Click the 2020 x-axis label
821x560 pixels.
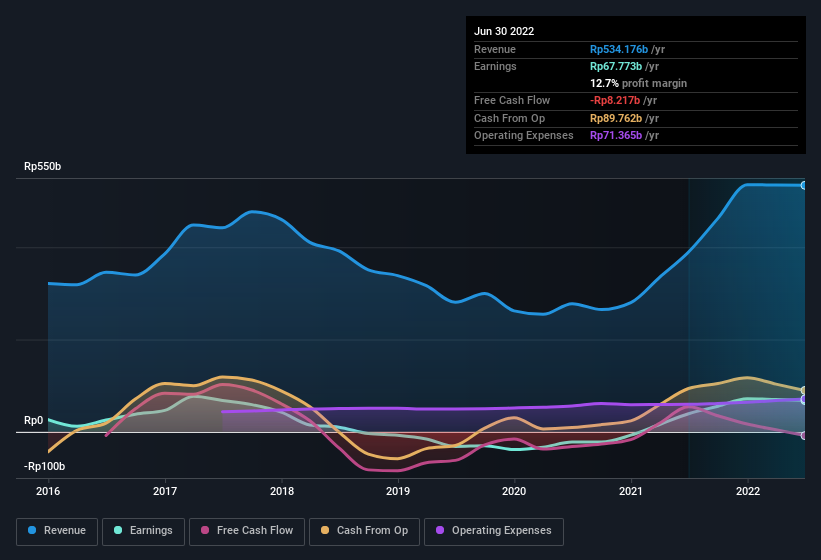coord(514,491)
